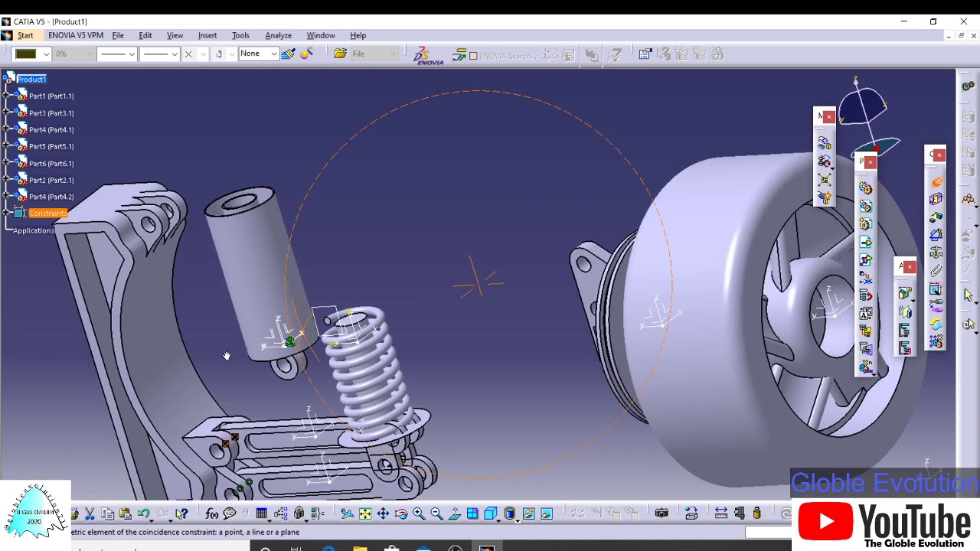Click the Fix Together paperclip icon
Image resolution: width=980 pixels, height=551 pixels.
pos(936,270)
